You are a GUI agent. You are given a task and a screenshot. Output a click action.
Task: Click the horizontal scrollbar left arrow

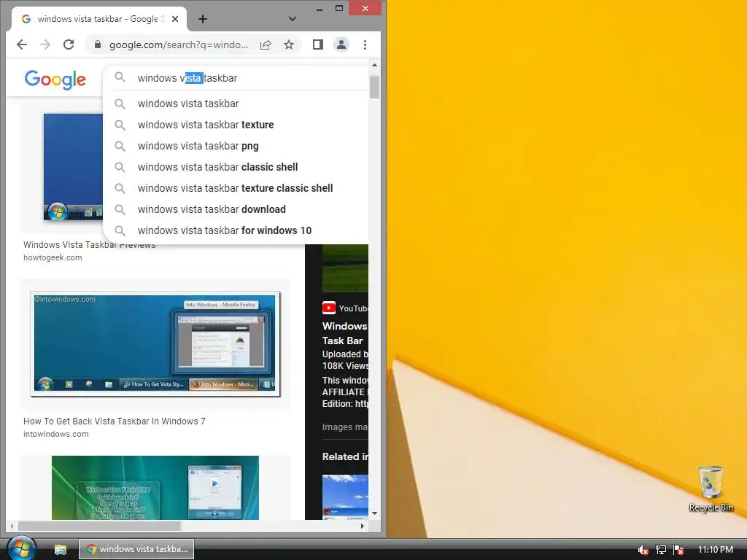pos(12,526)
